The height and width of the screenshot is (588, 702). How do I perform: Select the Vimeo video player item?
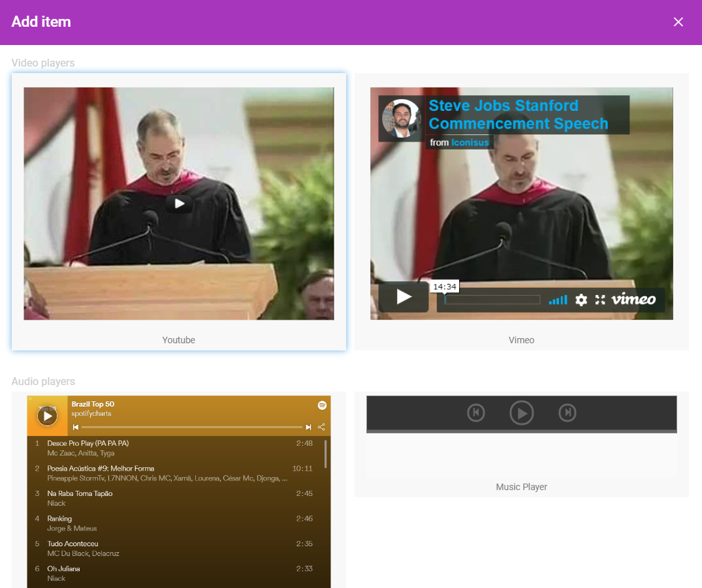(x=522, y=211)
